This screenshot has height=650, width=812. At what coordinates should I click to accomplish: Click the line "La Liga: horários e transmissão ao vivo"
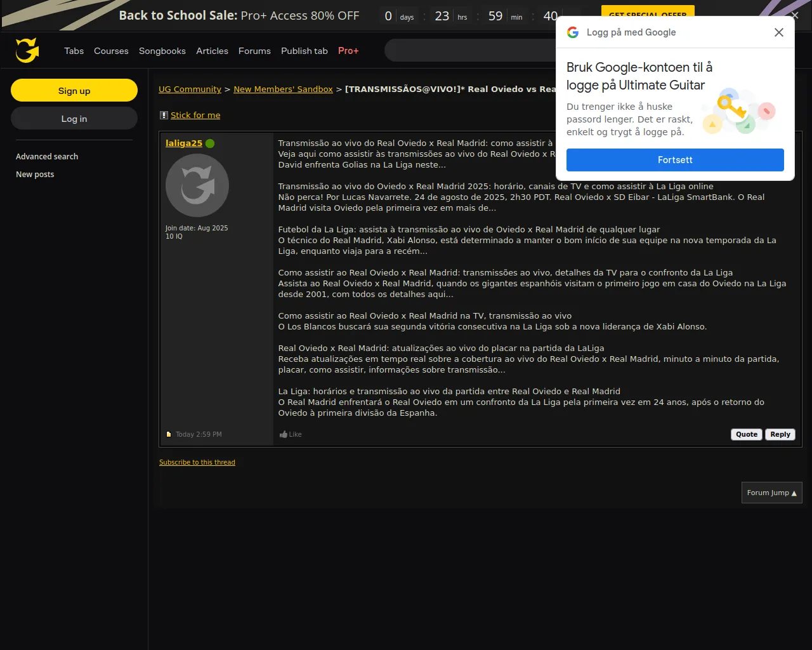[449, 392]
